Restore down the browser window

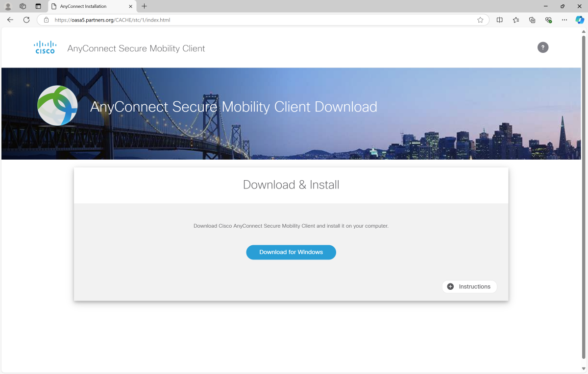pyautogui.click(x=563, y=6)
